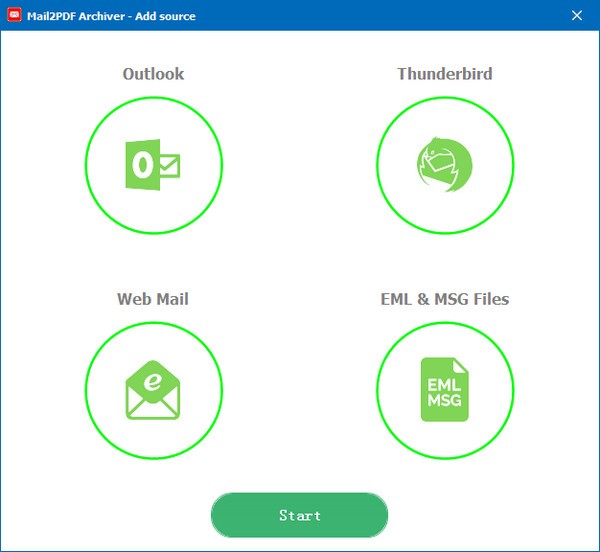Pick the Web Mail envelope icon
Viewport: 600px width, 552px height.
tap(153, 389)
